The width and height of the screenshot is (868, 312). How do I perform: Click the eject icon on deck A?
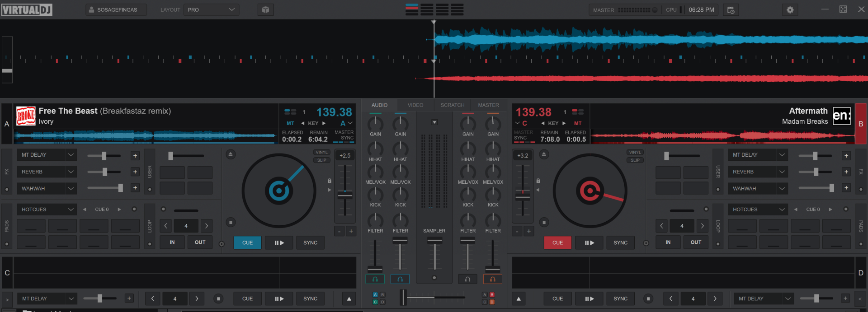click(231, 154)
